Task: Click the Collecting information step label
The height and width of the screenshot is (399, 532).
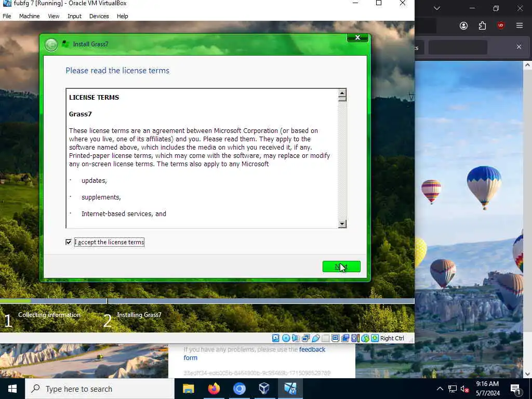Action: pos(49,315)
